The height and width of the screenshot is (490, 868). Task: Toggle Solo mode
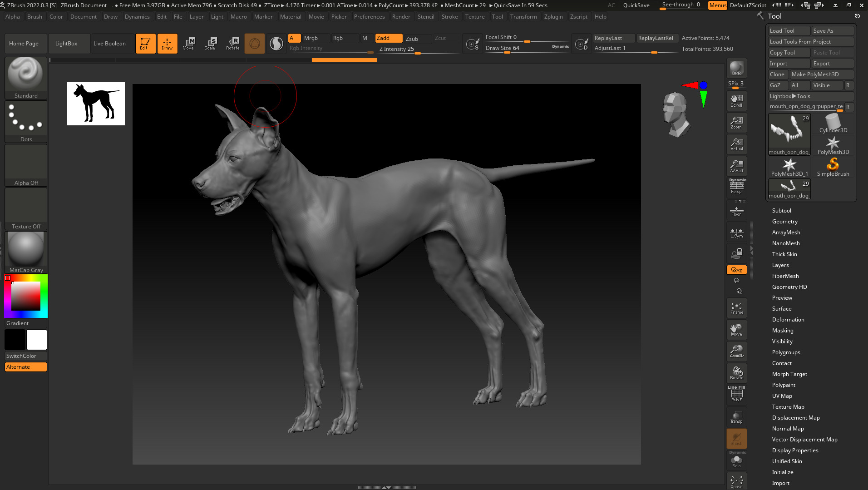pos(736,460)
